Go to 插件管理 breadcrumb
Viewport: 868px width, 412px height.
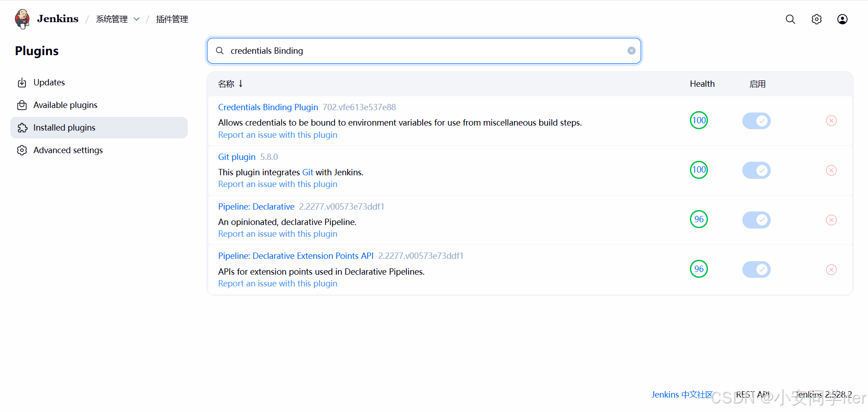point(172,19)
